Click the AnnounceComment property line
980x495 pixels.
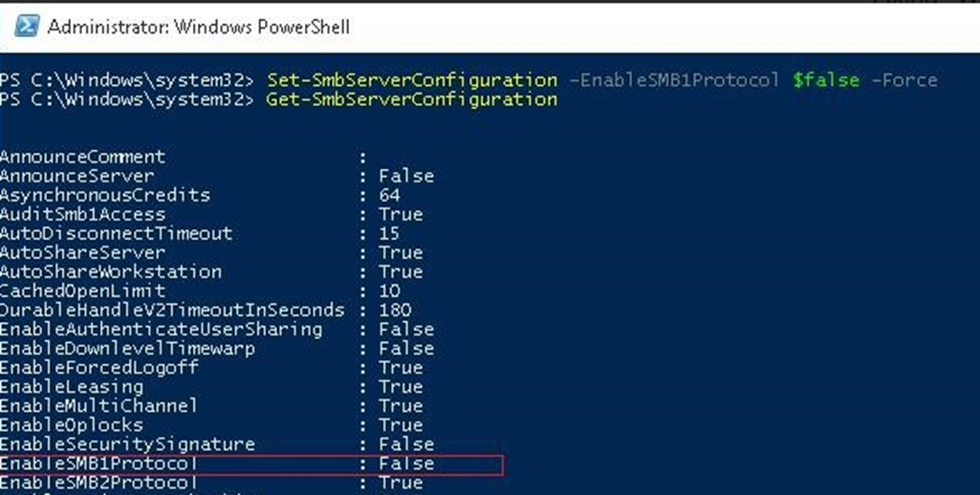(x=184, y=157)
